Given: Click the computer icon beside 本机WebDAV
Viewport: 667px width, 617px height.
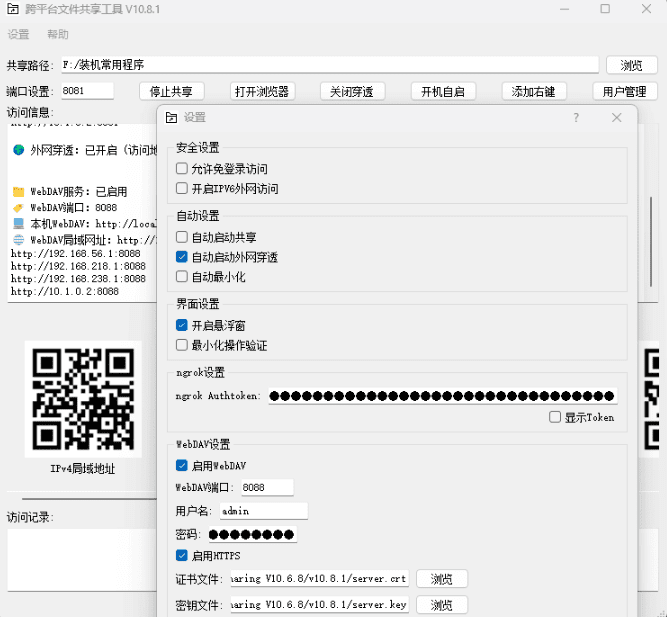Looking at the screenshot, I should 18,224.
